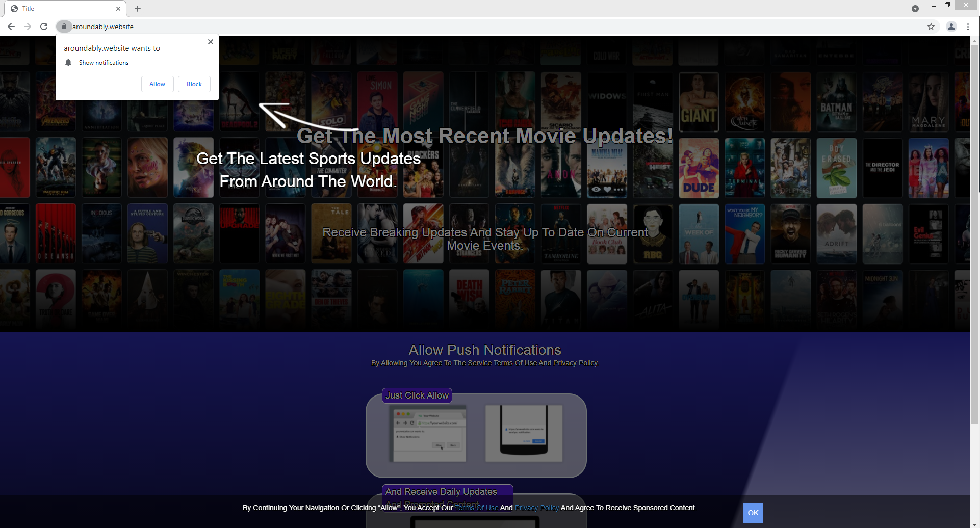This screenshot has height=528, width=980.
Task: Open the browser profile avatar menu
Action: click(x=951, y=27)
